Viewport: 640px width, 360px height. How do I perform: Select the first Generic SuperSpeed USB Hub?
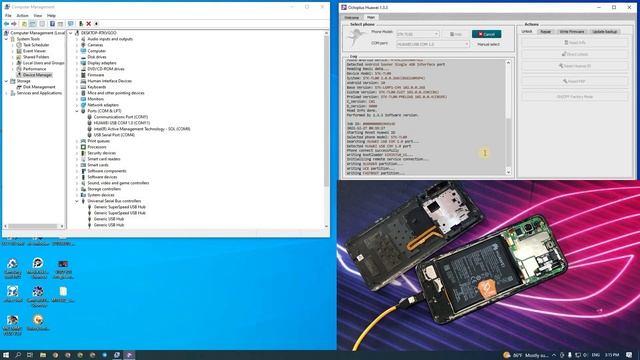click(x=120, y=207)
